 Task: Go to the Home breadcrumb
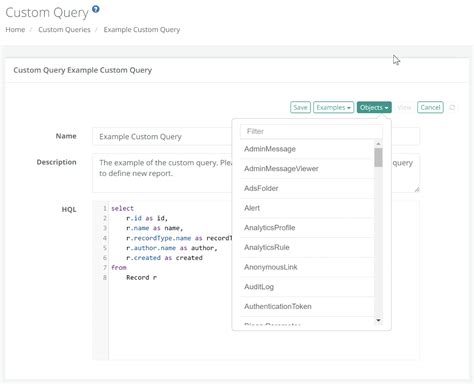[15, 30]
